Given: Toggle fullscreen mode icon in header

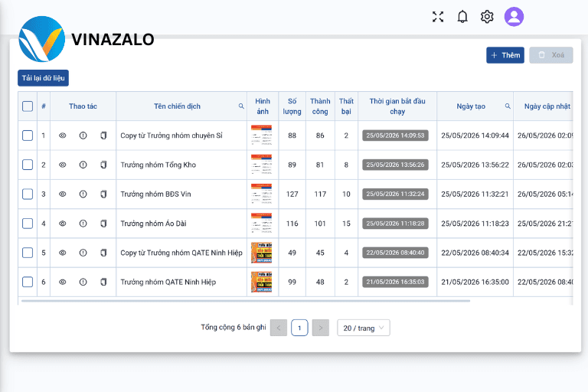Looking at the screenshot, I should pos(438,17).
